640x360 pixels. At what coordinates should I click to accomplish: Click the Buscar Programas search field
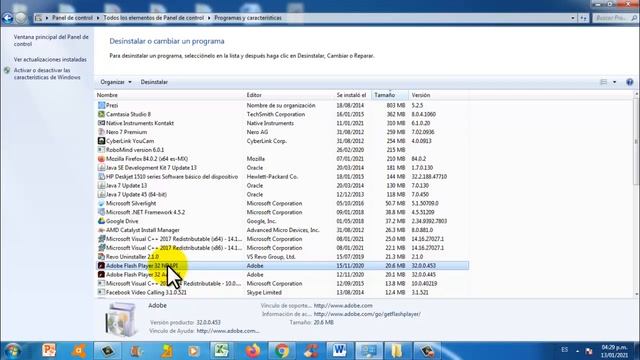coord(615,18)
